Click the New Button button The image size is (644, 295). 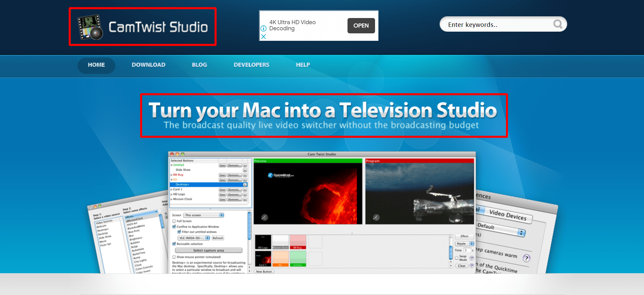(264, 272)
